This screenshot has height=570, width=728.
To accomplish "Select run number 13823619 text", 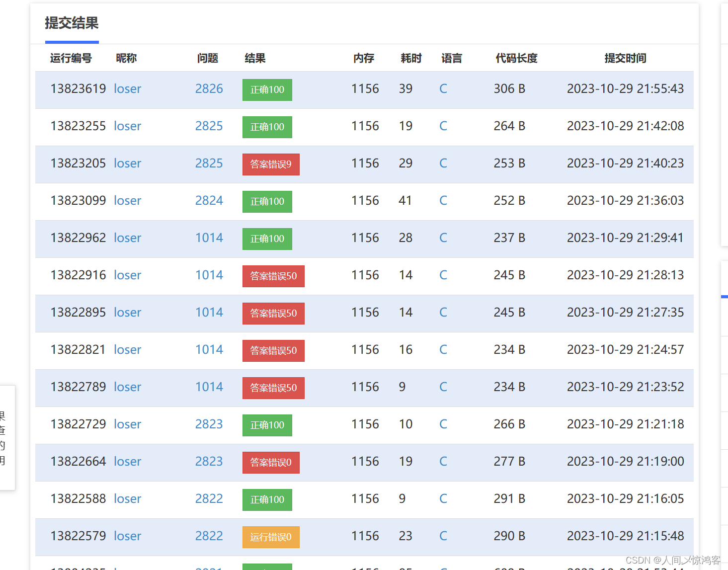I will tap(78, 89).
